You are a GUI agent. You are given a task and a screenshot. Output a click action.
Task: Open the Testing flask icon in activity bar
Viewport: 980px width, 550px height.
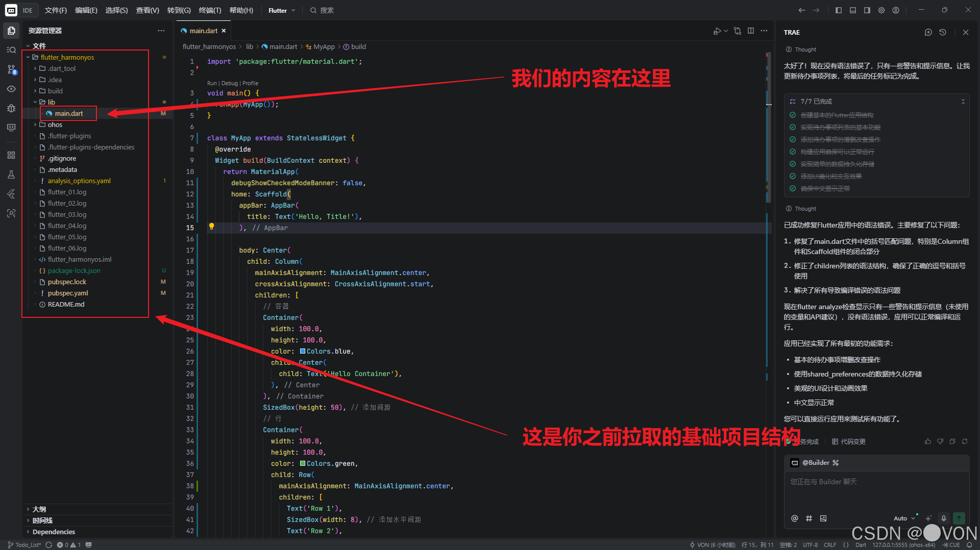(11, 174)
